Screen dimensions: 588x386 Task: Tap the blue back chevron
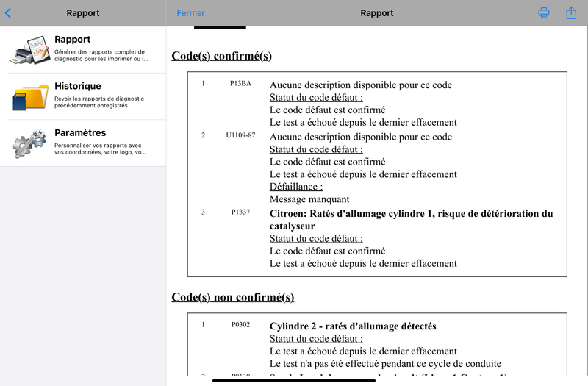8,13
